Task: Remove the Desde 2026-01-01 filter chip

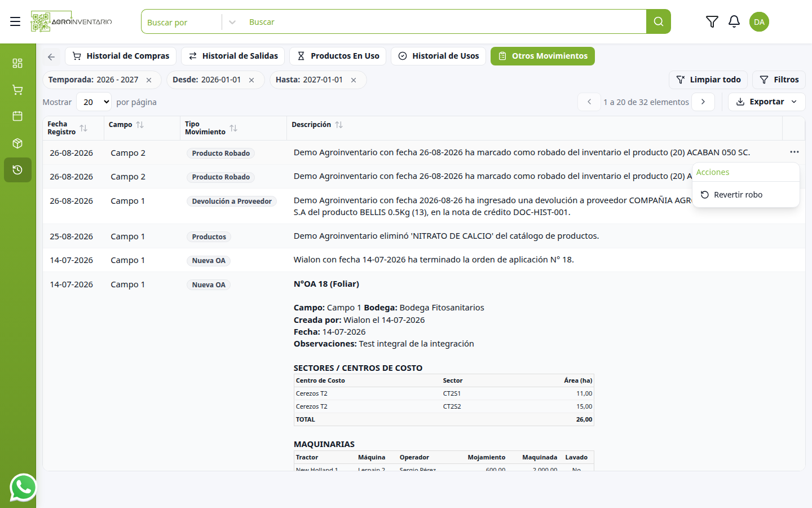Action: pos(251,80)
